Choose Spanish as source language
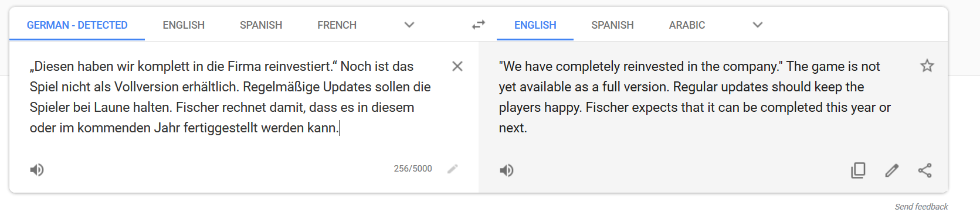Viewport: 980px width, 219px height. pyautogui.click(x=261, y=25)
